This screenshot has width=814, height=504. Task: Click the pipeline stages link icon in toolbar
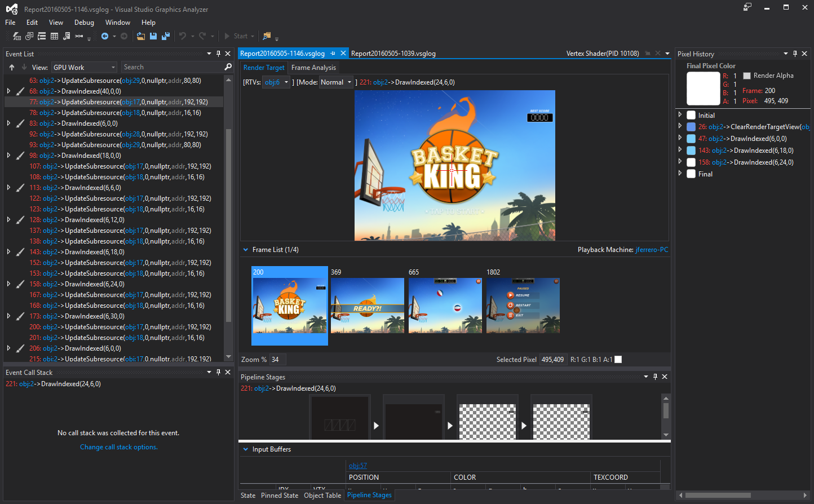point(79,36)
